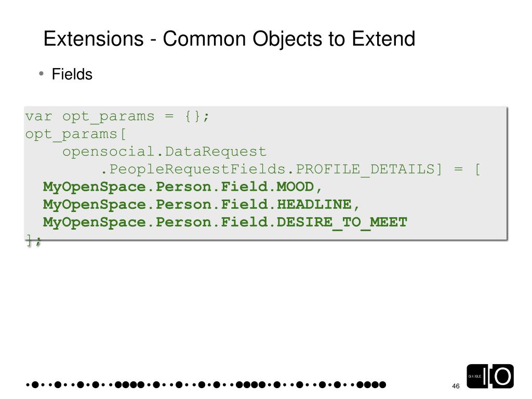Click the word 'GOOGLE' inside the logo
Image resolution: width=532 pixels, height=399 pixels.
point(475,376)
